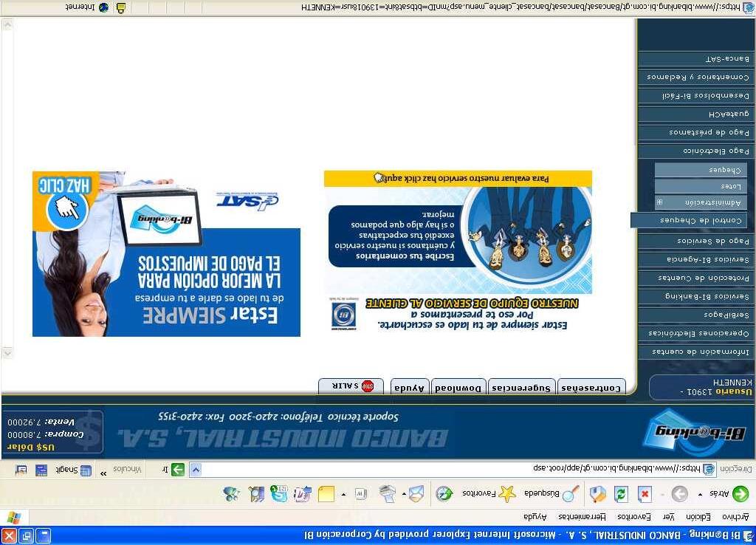The image size is (756, 545).
Task: Click the Skype icon in toolbar
Action: 278,494
